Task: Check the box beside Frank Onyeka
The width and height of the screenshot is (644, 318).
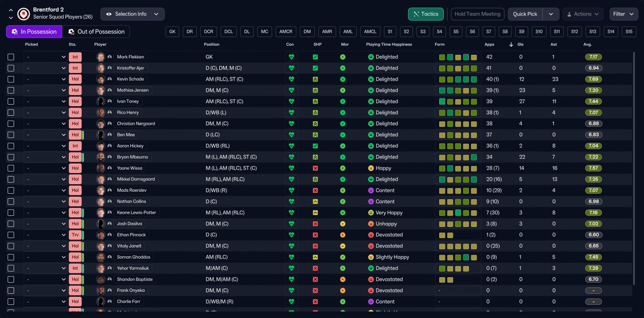Action: pyautogui.click(x=11, y=290)
